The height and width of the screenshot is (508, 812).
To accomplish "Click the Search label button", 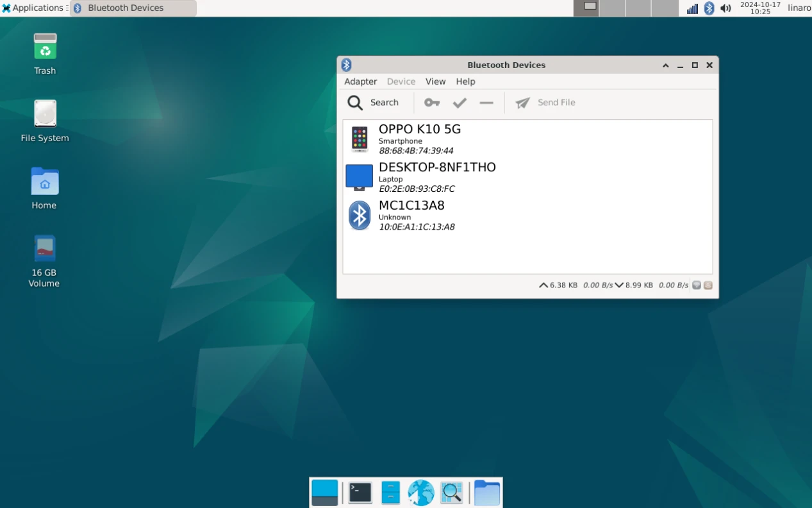I will (x=385, y=103).
